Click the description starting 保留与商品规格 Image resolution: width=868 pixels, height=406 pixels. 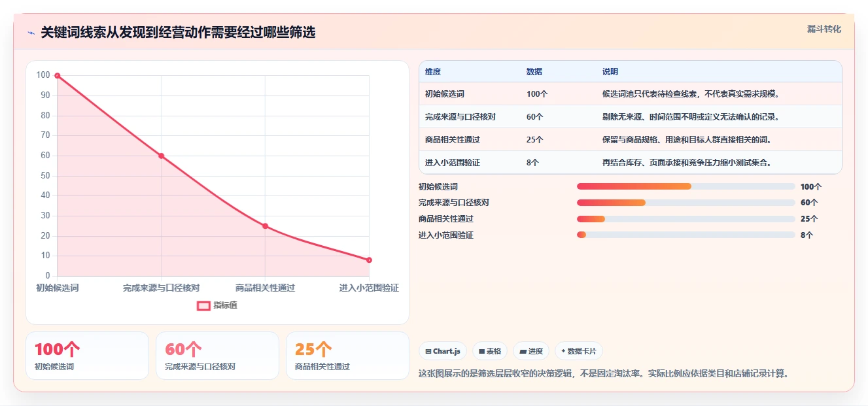coord(687,140)
